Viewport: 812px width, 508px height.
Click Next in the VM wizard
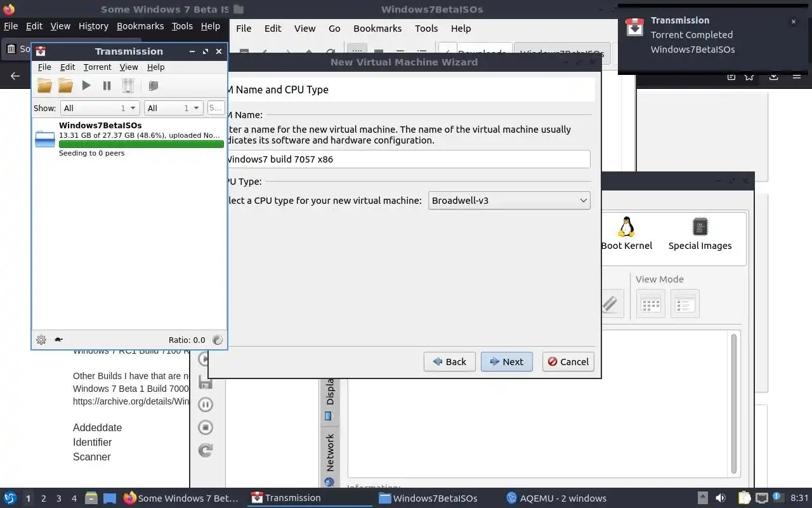click(x=506, y=362)
